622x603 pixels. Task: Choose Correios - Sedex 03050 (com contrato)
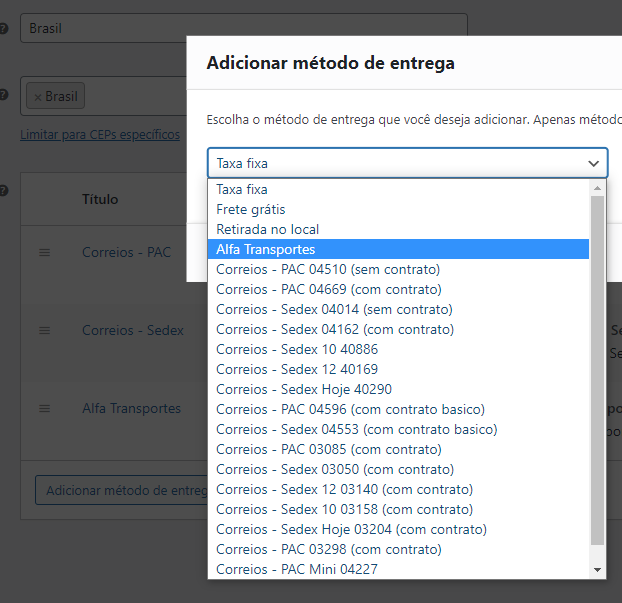tap(398, 469)
